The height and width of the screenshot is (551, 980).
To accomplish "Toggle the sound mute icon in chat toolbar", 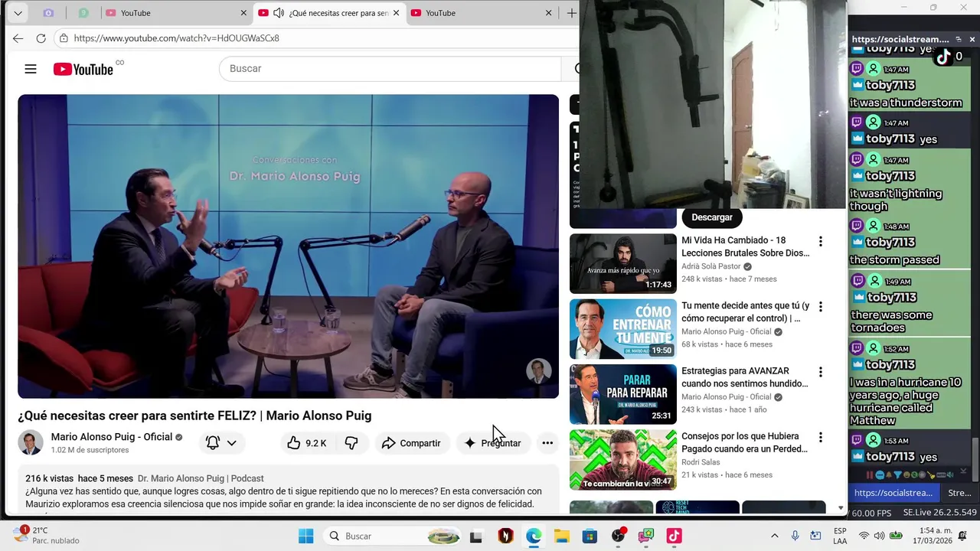I will tap(950, 475).
